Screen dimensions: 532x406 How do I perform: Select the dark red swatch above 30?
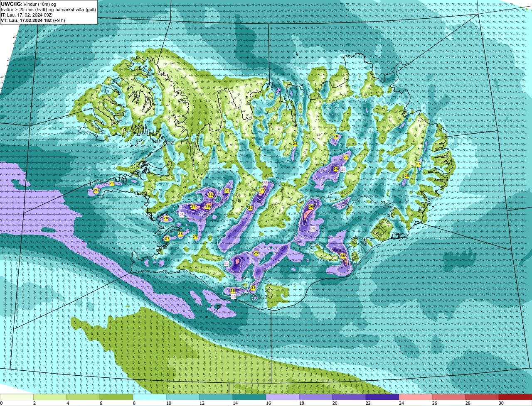pos(515,397)
